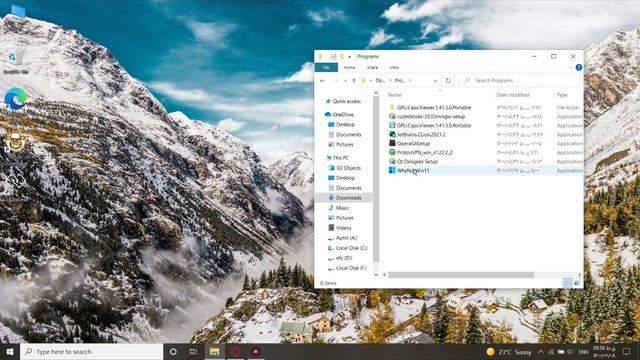Open the Quick Access toolbar dropdown
Viewport: 640px width, 360px height.
pos(349,56)
